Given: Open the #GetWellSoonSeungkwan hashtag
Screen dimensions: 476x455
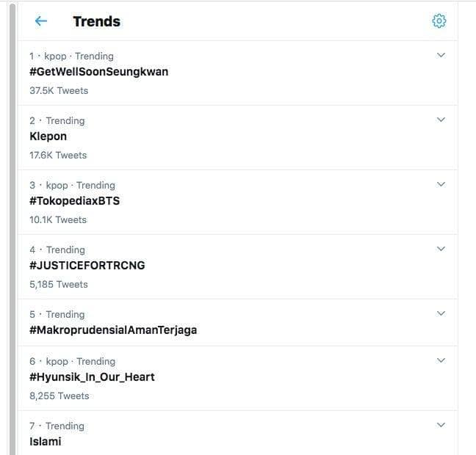Looking at the screenshot, I should point(98,72).
